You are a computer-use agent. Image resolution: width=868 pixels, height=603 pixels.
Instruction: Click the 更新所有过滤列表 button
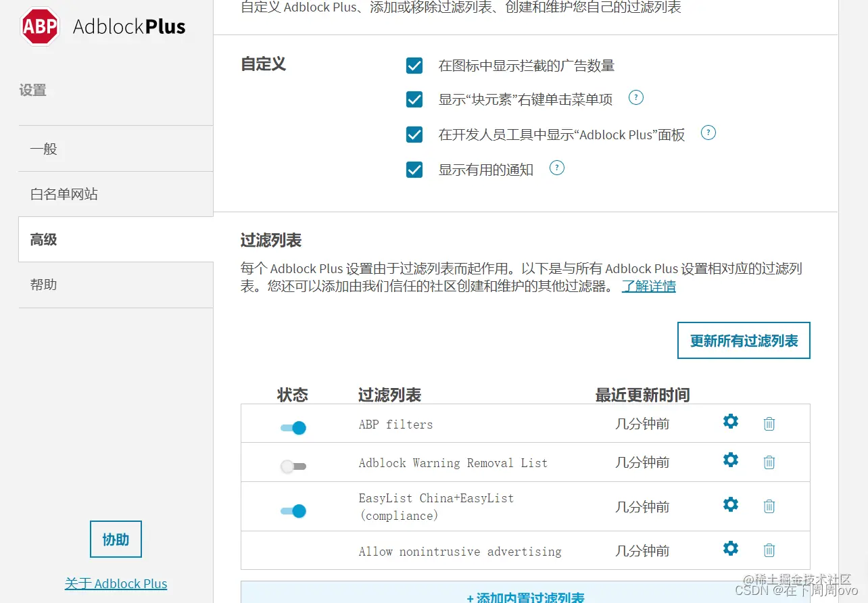tap(744, 341)
